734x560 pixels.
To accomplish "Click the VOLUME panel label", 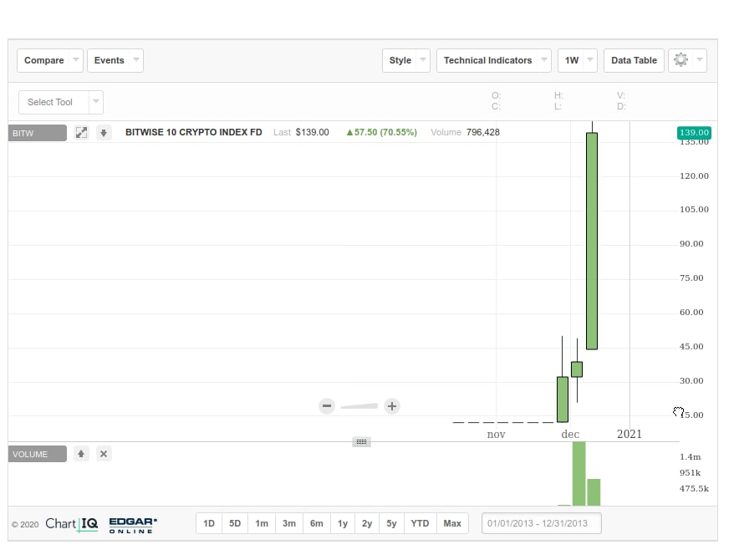I will (x=38, y=455).
